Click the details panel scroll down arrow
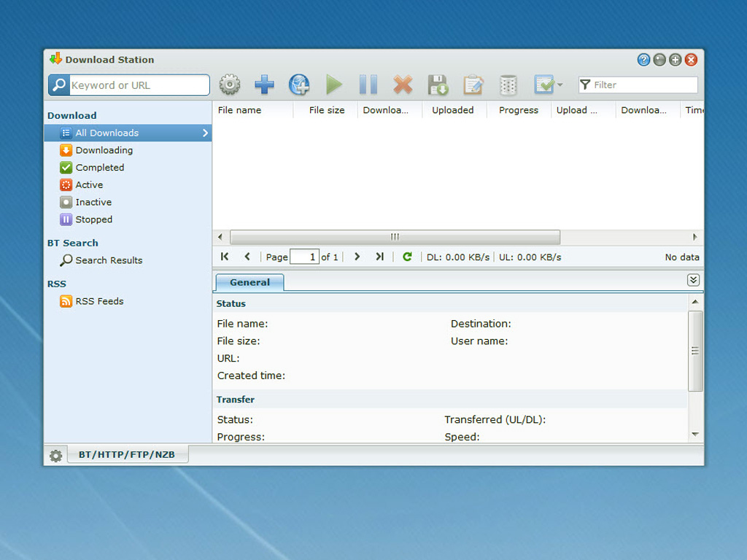Viewport: 747px width, 560px height. click(x=695, y=435)
